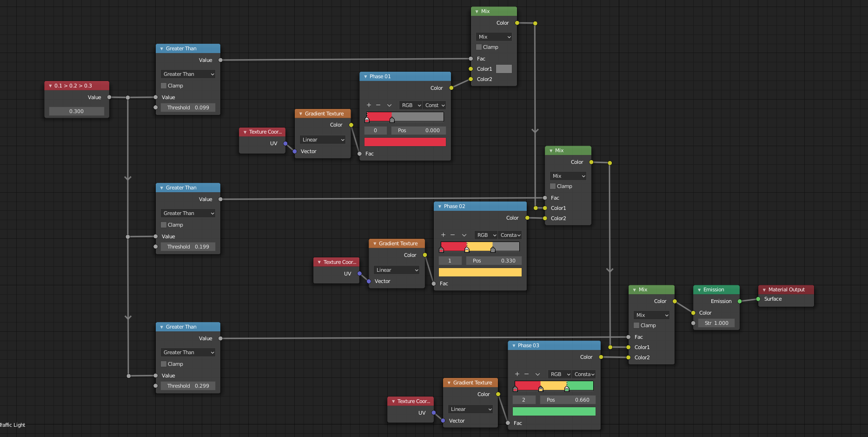Edit the 0.300 value field
The image size is (868, 437).
(77, 111)
